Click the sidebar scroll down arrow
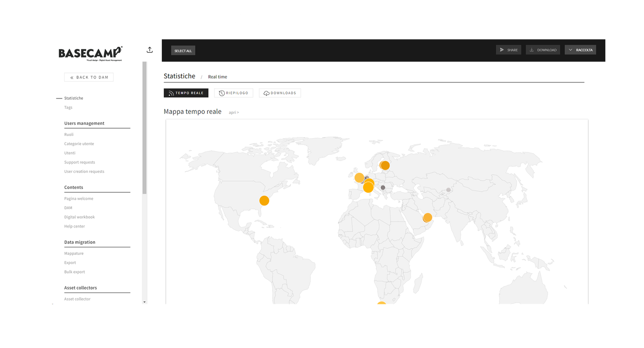This screenshot has height=348, width=644. click(144, 302)
